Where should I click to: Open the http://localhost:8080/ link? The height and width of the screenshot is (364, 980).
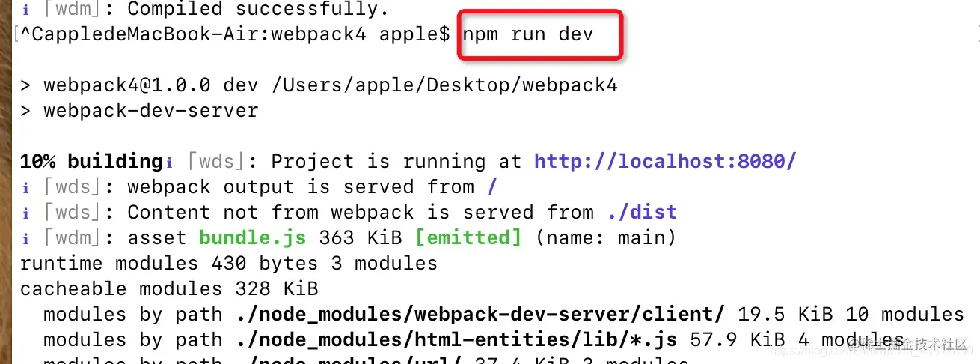(665, 161)
